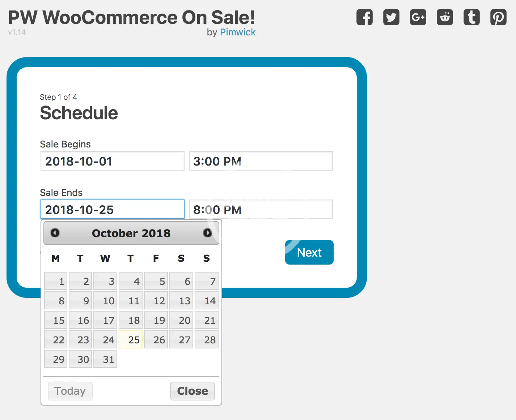Advance calendar to next month
516x420 pixels.
point(207,233)
